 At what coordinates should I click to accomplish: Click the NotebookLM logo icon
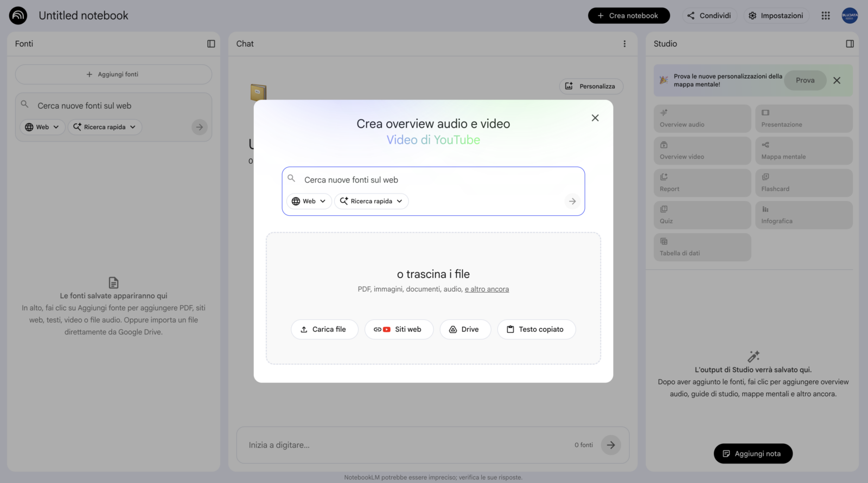point(18,16)
